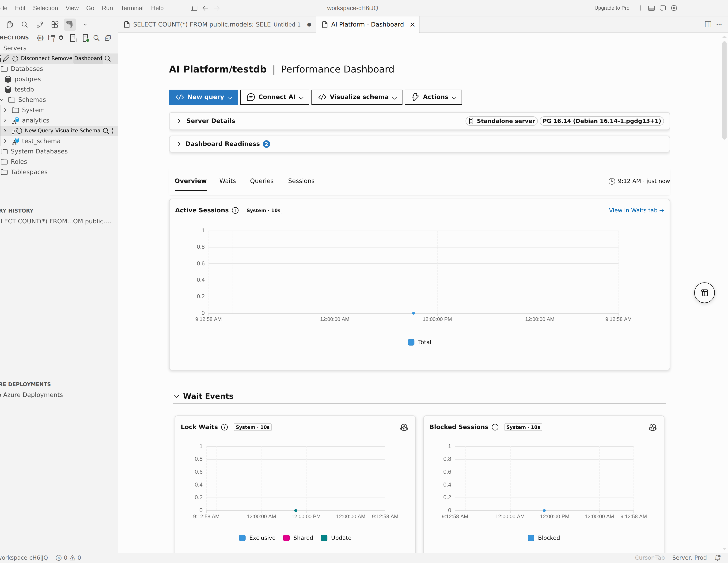Screen dimensions: 728x563
Task: Toggle the primary sidebar icon in title bar
Action: (194, 8)
